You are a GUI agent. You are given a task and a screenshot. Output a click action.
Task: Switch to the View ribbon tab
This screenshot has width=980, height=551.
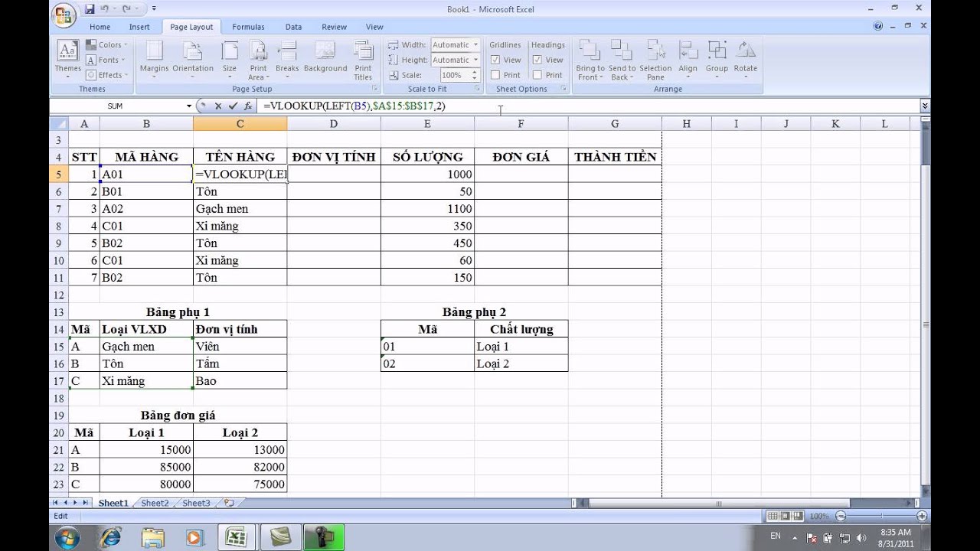click(374, 27)
